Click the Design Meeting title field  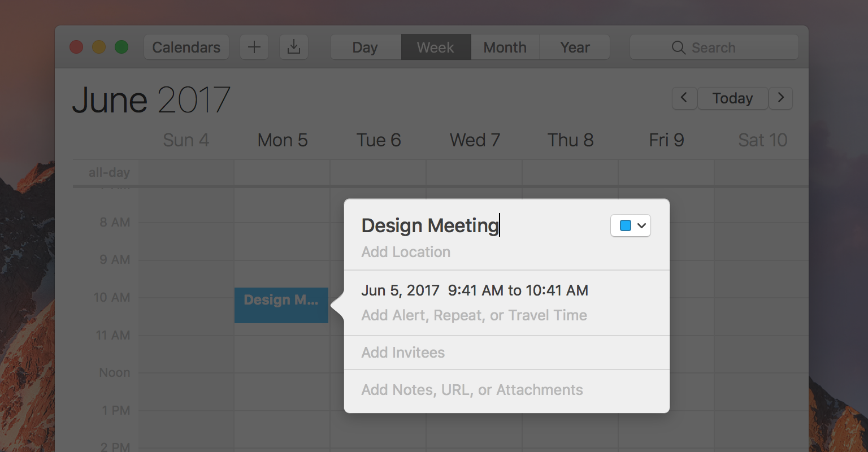click(429, 225)
